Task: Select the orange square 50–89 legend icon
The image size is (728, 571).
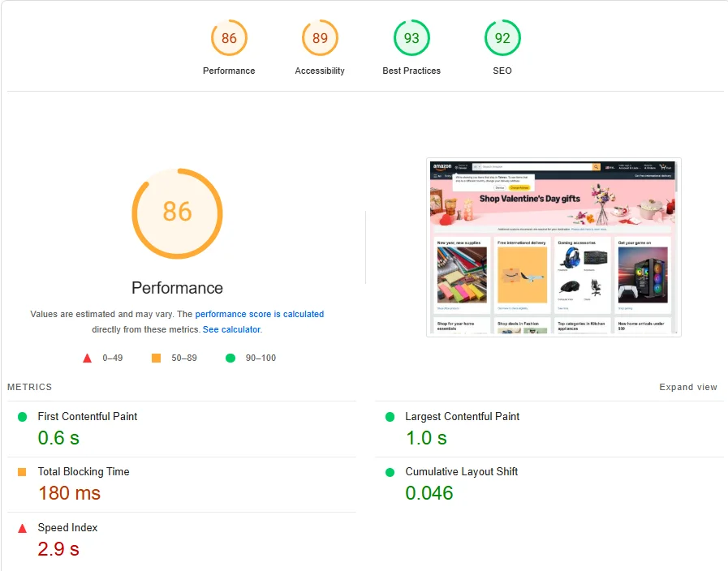Action: 156,358
